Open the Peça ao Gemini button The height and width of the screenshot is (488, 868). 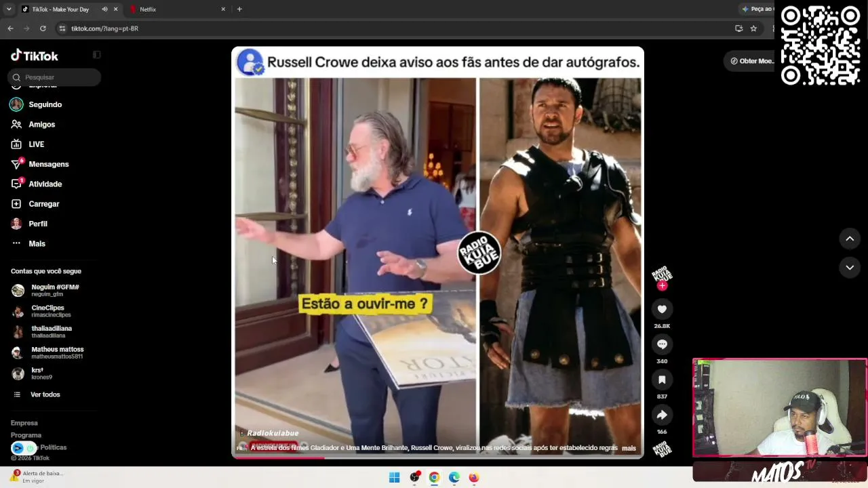pyautogui.click(x=757, y=9)
